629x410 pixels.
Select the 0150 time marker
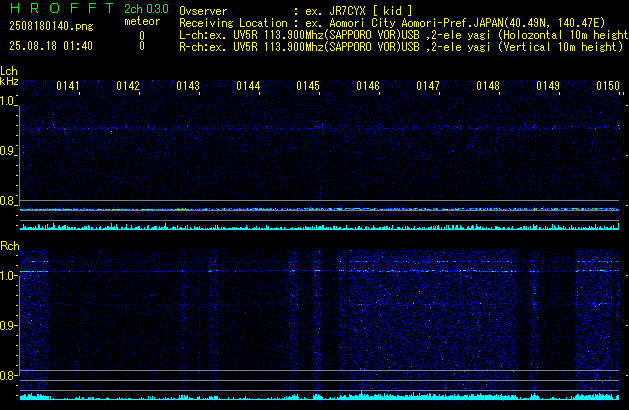point(608,86)
